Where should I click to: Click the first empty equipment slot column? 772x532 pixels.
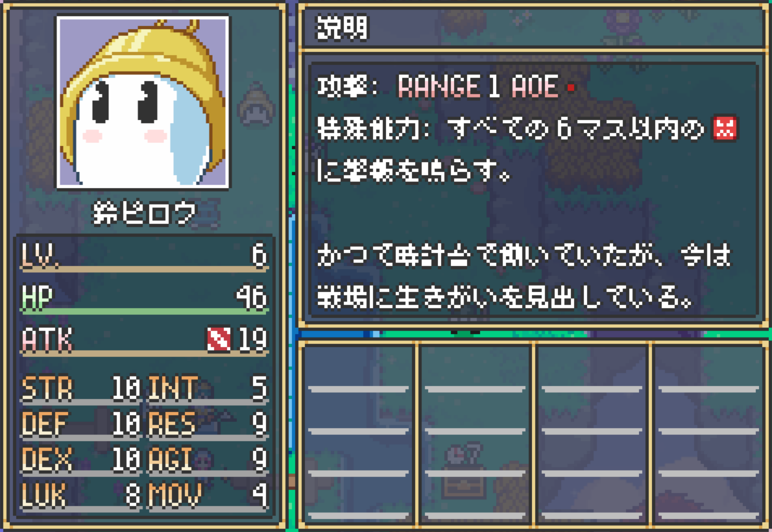pyautogui.click(x=358, y=435)
